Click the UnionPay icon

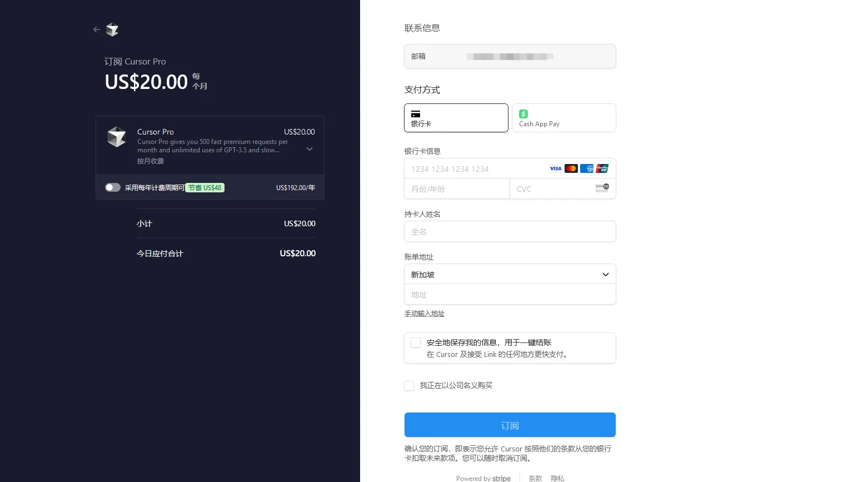[x=602, y=168]
